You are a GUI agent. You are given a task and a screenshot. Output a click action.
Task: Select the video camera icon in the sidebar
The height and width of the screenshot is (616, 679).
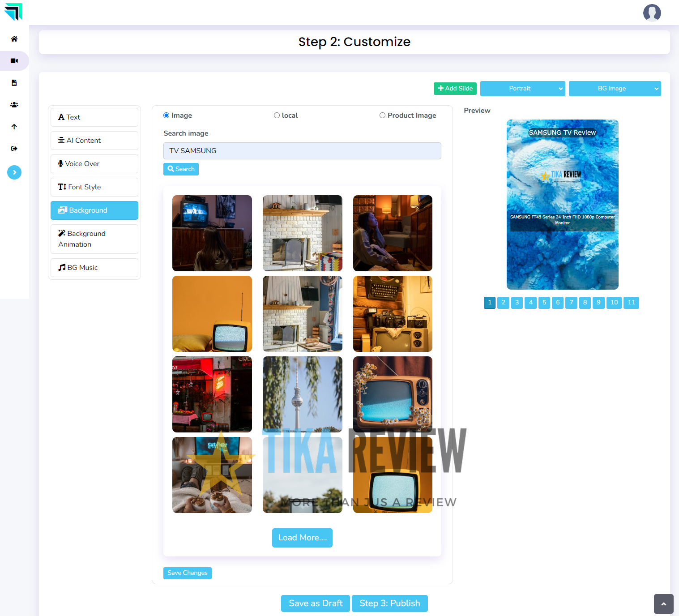(x=14, y=60)
